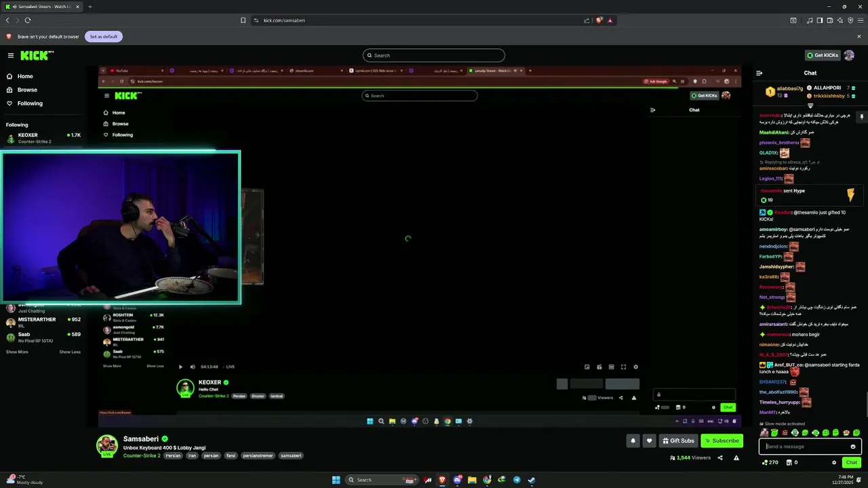Open the hamburger sidebar menu
The width and height of the screenshot is (868, 488).
tap(11, 56)
